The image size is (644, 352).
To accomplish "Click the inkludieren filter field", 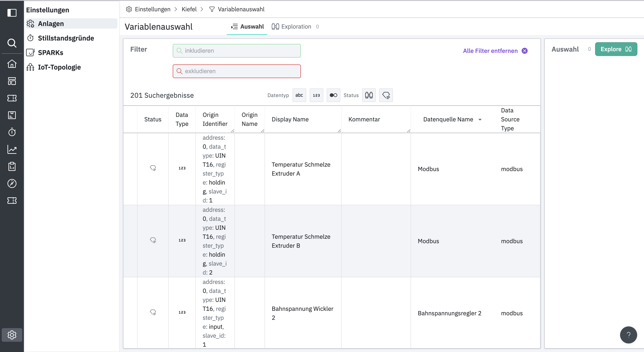I will click(236, 51).
